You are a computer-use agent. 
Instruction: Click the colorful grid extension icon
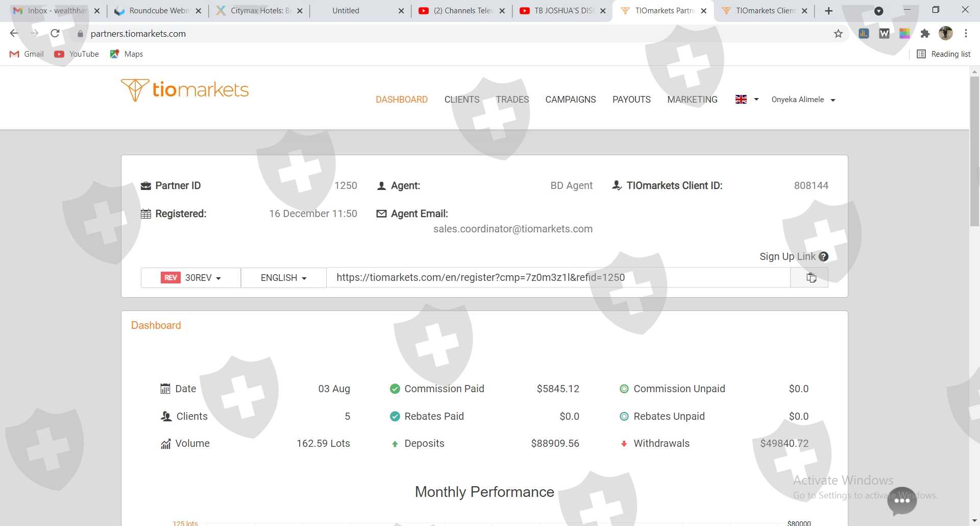pos(905,34)
